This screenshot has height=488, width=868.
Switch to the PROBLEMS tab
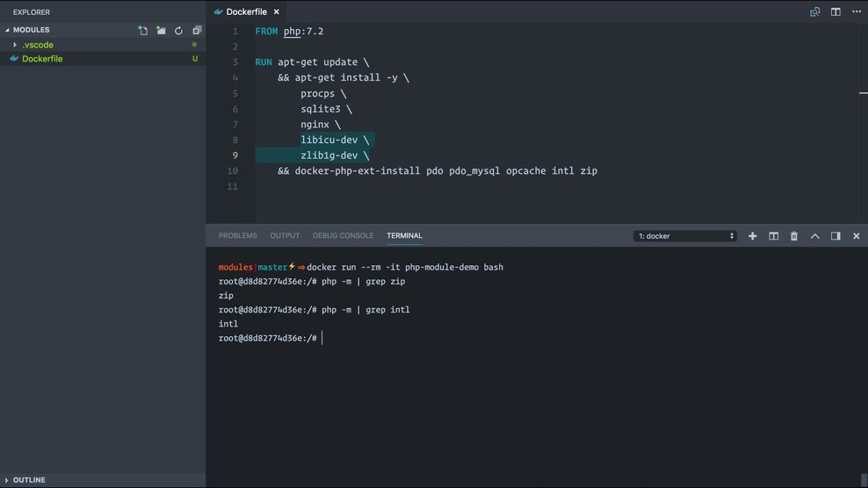[x=237, y=236]
